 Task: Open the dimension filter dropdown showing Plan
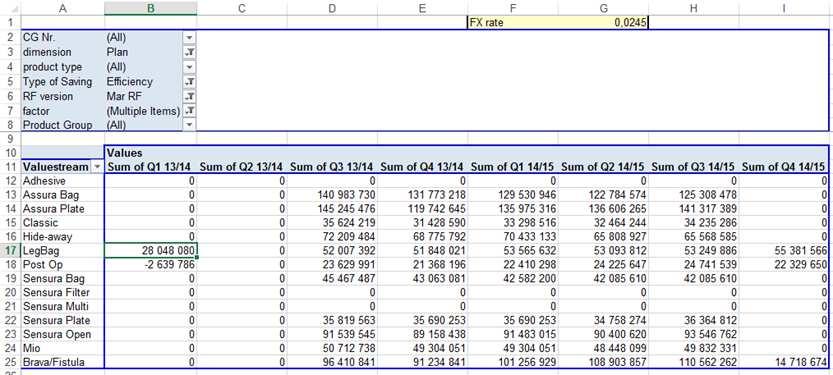coord(189,53)
